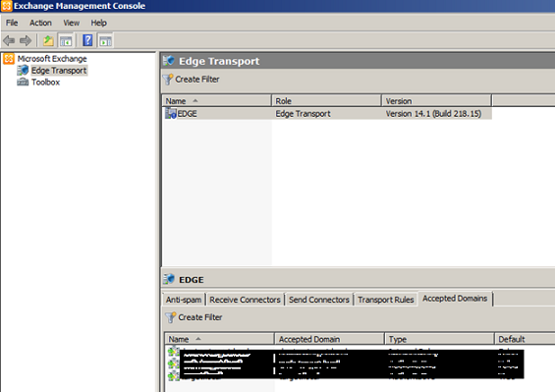Click the Edge Transport role cell
Viewport: 555px width, 392px height.
[303, 114]
